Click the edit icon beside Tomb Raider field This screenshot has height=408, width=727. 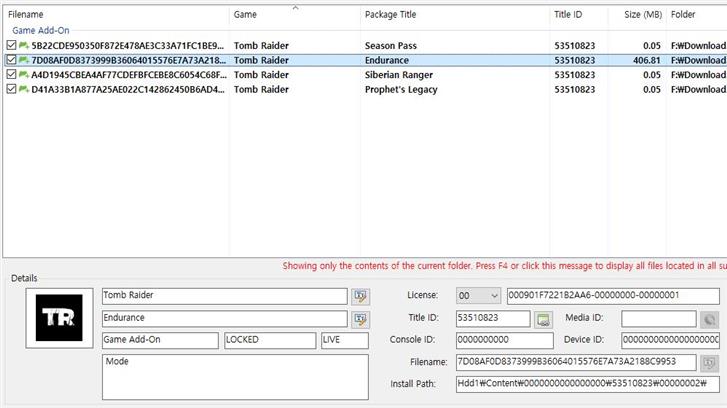360,296
